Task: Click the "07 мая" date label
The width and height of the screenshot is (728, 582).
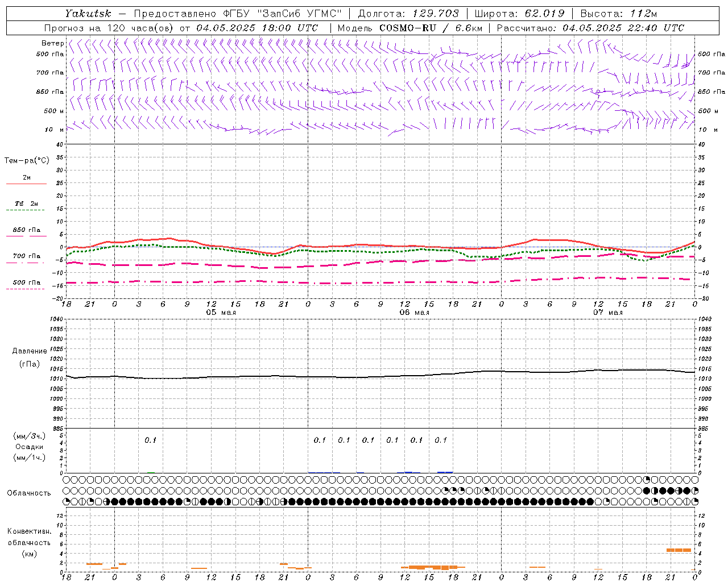Action: click(x=607, y=313)
